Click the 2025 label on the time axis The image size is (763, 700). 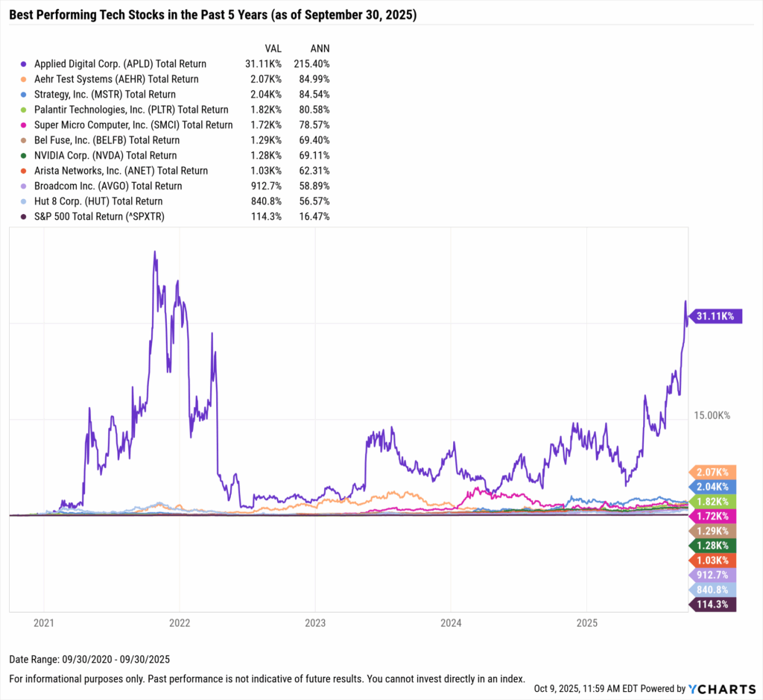coord(587,622)
